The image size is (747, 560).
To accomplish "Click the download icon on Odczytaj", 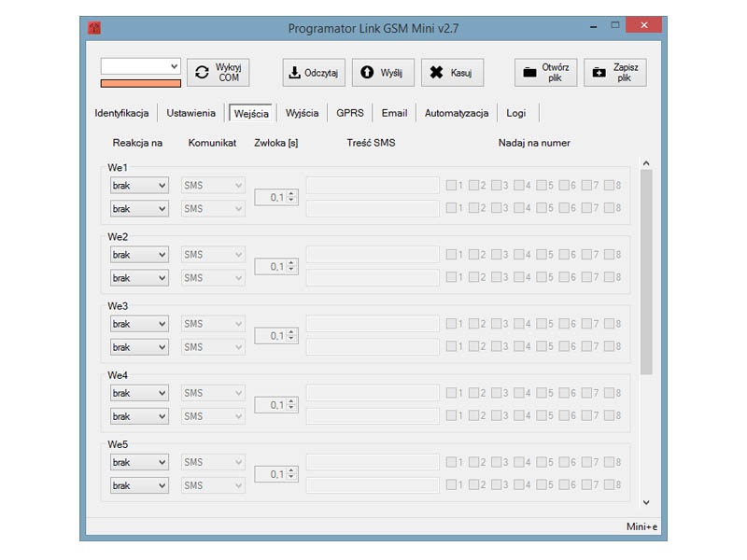I will click(294, 73).
